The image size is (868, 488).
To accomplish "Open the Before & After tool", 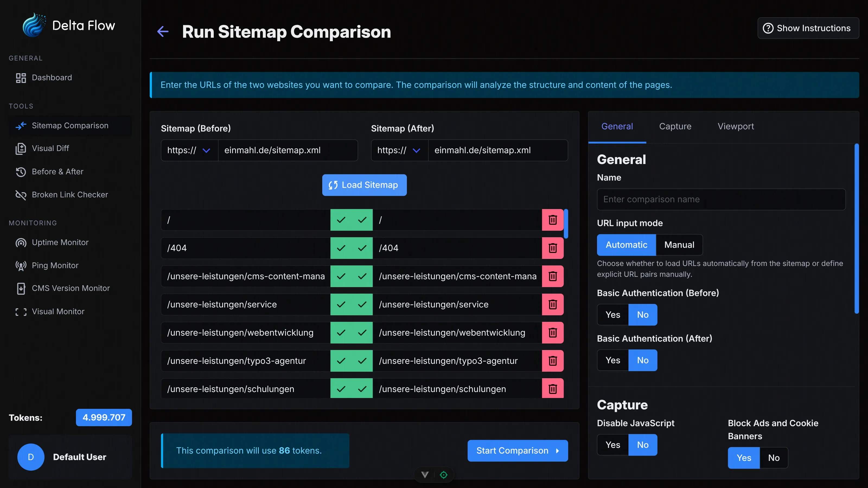I will pos(58,171).
